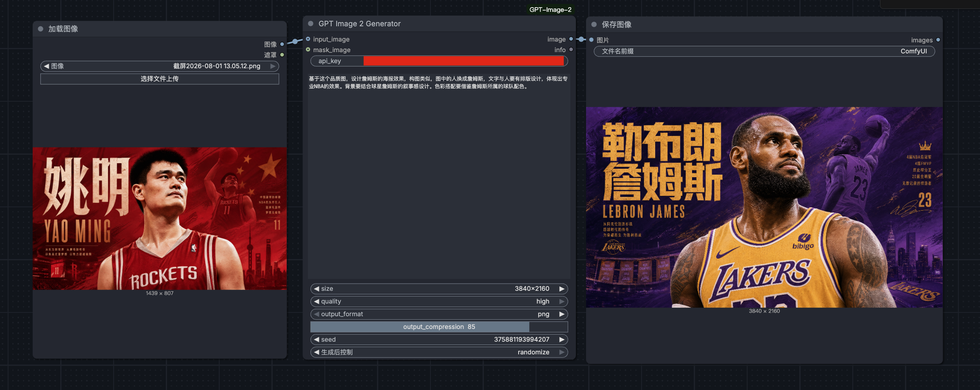Click the output_compression slider
The height and width of the screenshot is (390, 980).
[439, 327]
